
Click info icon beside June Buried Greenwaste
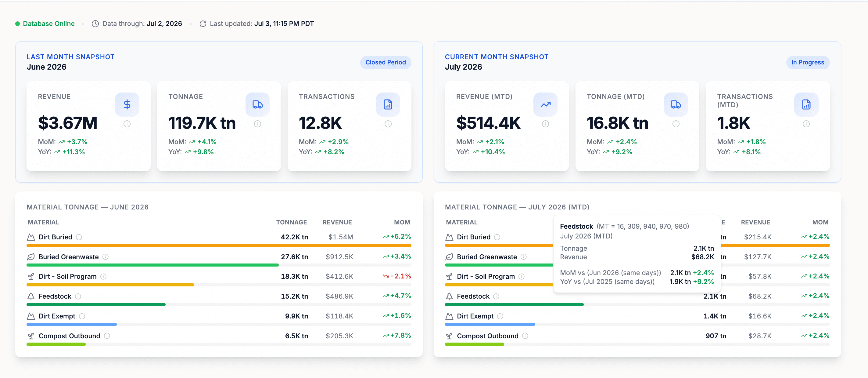tap(106, 257)
